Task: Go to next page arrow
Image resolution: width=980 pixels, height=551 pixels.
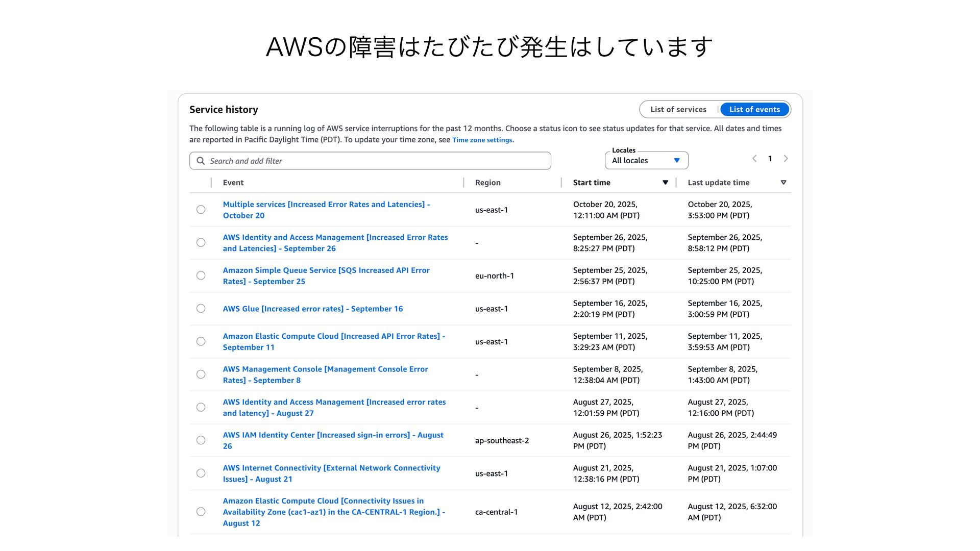Action: (786, 159)
